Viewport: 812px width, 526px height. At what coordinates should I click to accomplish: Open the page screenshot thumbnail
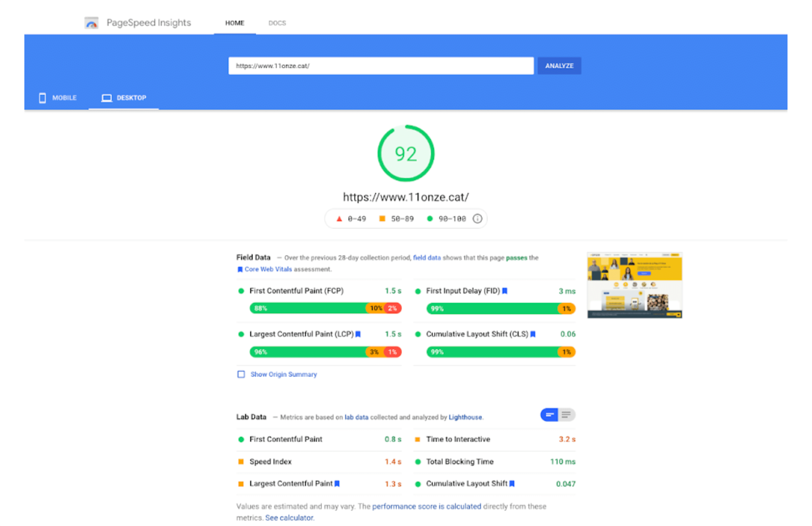pos(635,285)
